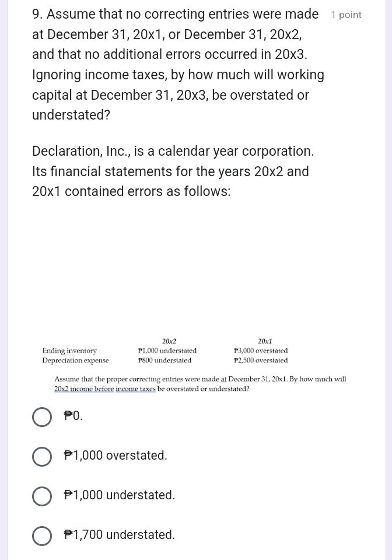Click underlined "20x2 income before income taxes" text

pos(105,389)
